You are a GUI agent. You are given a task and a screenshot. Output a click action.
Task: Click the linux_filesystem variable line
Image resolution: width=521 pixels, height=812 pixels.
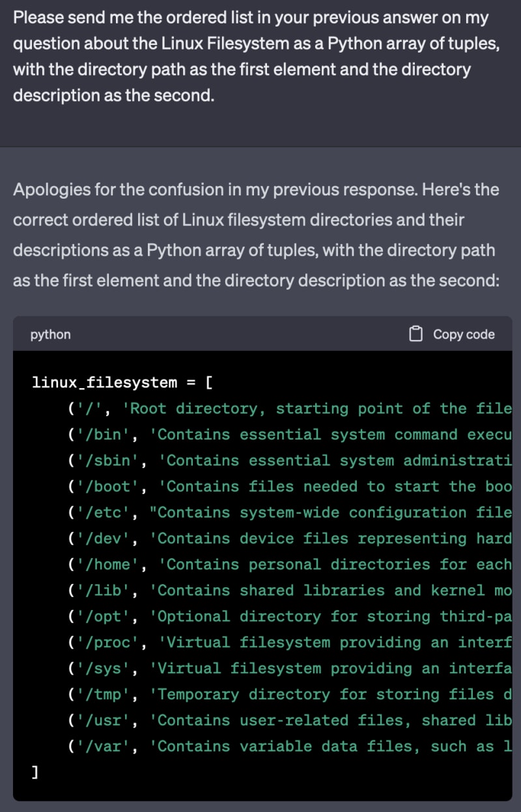point(122,382)
